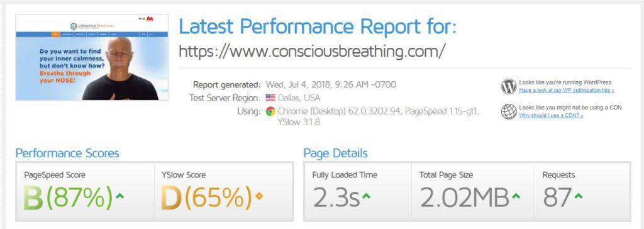Viewport: 644px width, 229px height.
Task: Click the Total Page Size box
Action: click(x=473, y=192)
